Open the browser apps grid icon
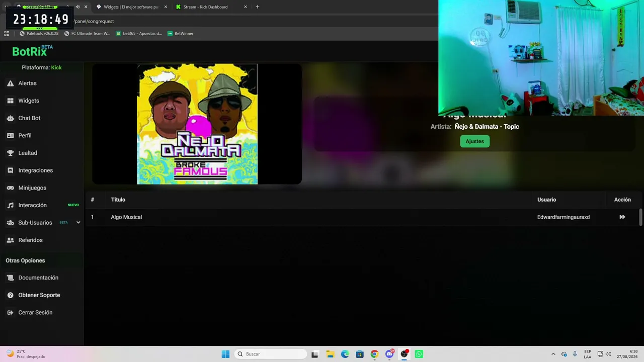Viewport: 644px width, 362px height. click(x=7, y=34)
